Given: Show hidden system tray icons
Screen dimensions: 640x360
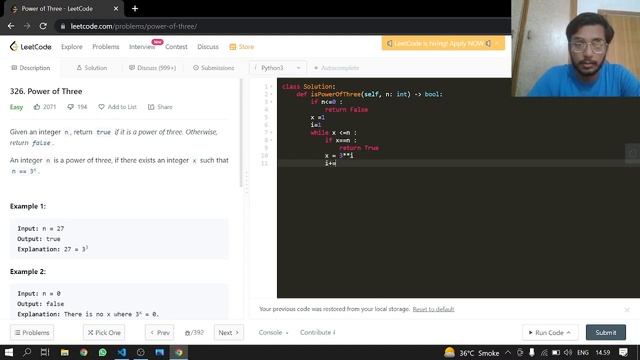Looking at the screenshot, I should (x=508, y=353).
